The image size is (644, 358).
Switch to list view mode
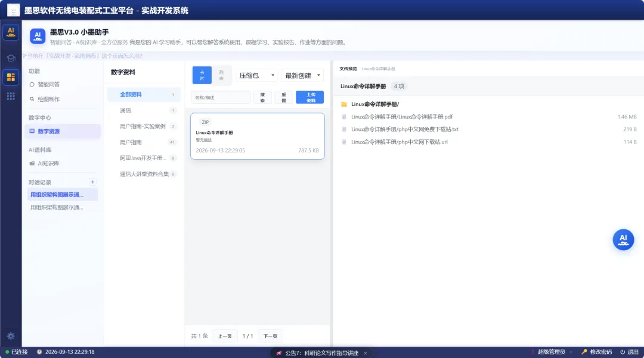(221, 75)
